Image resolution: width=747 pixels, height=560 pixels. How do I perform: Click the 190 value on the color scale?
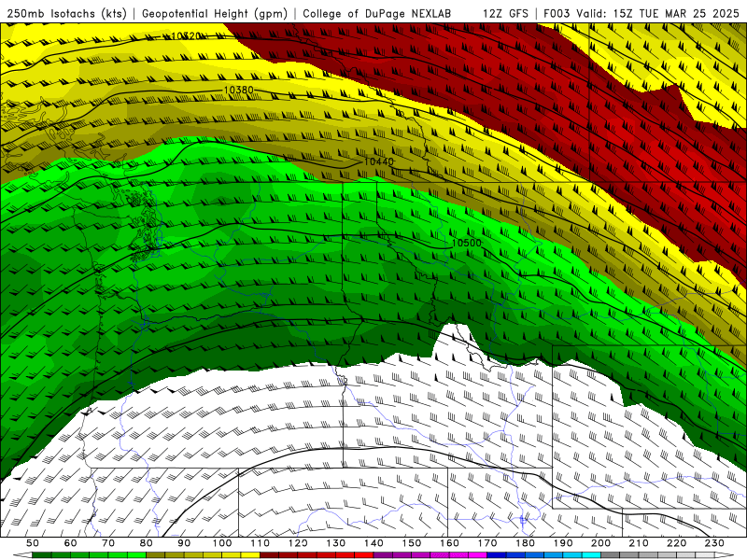(x=563, y=543)
